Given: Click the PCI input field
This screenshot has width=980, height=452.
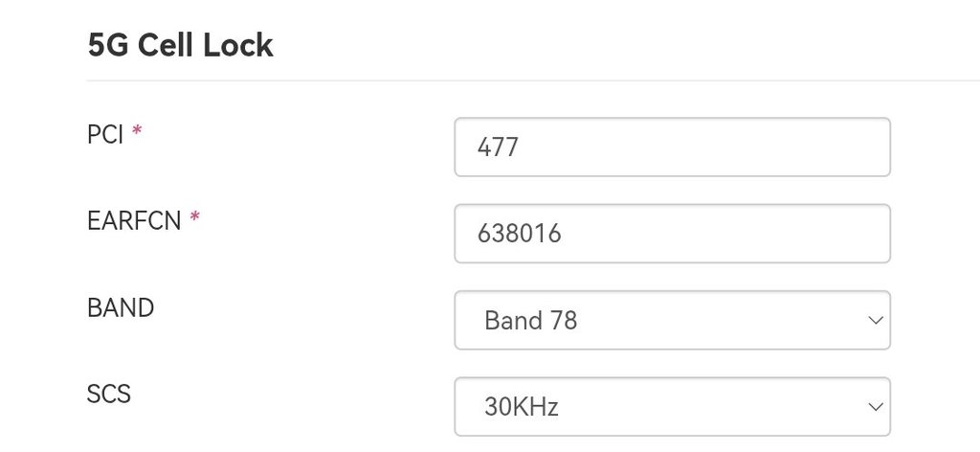Looking at the screenshot, I should click(672, 147).
